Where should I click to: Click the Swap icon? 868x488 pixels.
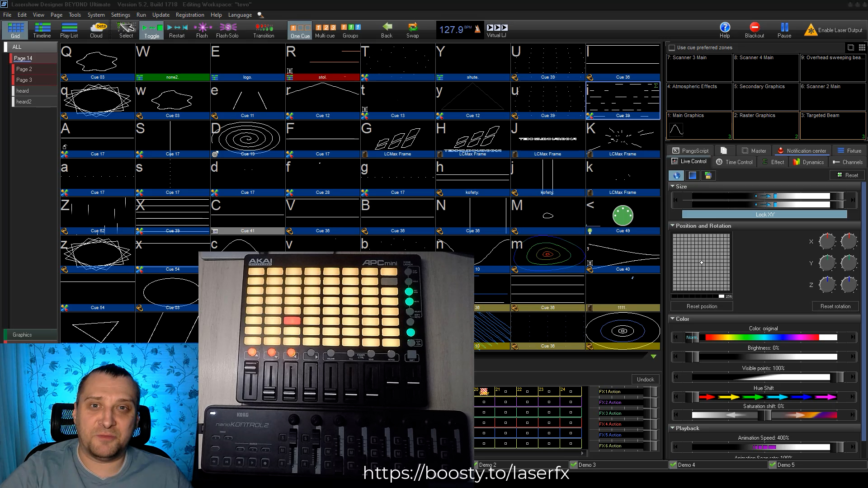click(x=413, y=27)
